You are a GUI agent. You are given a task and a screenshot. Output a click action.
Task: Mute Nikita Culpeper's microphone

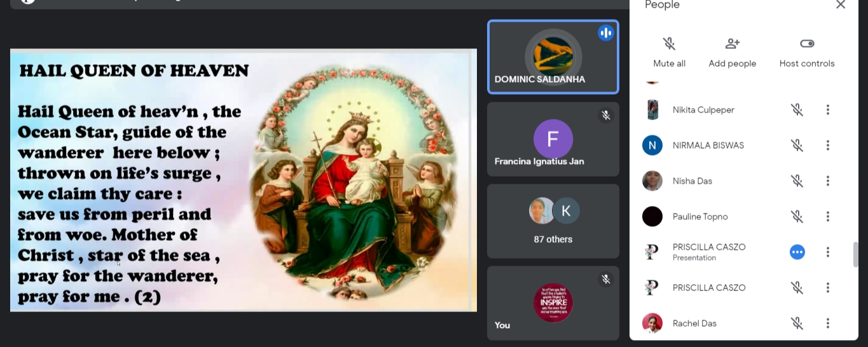(x=797, y=110)
